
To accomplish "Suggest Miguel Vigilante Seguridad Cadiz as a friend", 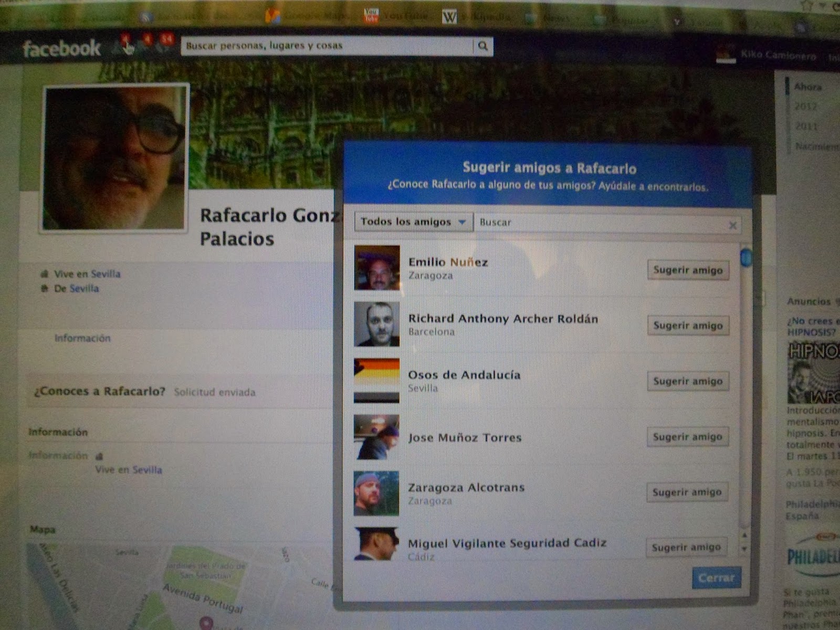I will [686, 547].
